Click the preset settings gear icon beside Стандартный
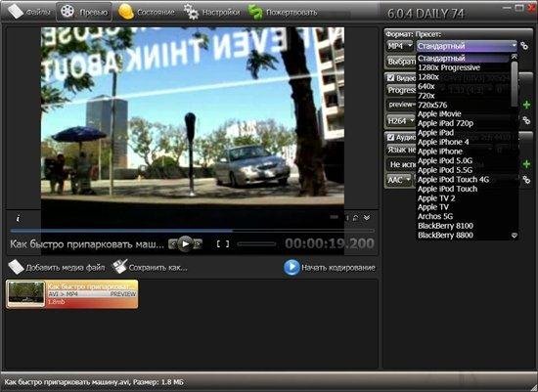 coord(524,45)
